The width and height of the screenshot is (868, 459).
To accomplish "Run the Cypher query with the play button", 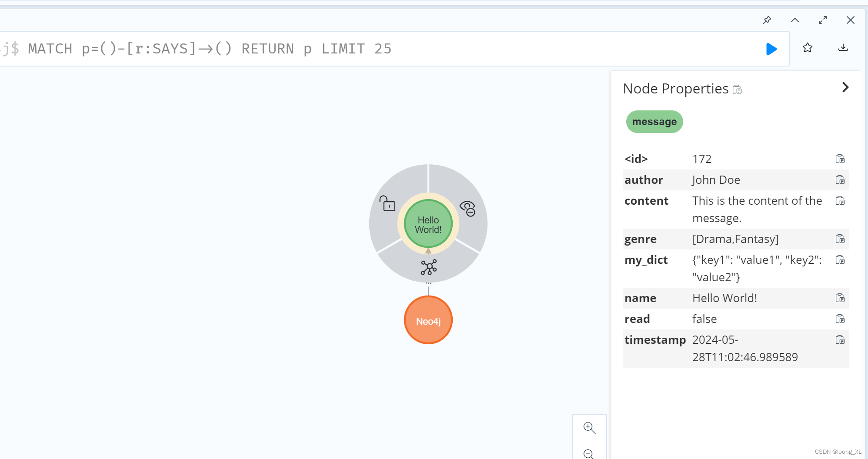I will pyautogui.click(x=771, y=49).
